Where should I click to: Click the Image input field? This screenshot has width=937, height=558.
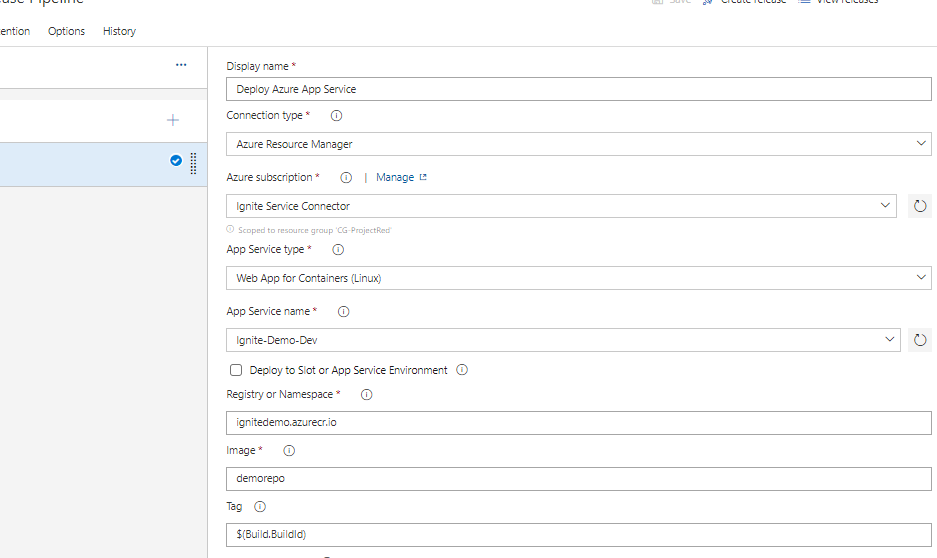578,479
